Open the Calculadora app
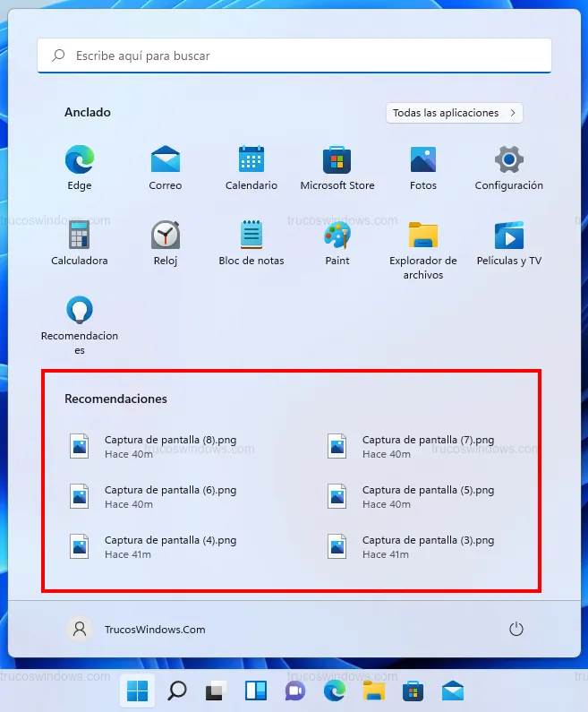This screenshot has width=588, height=712. point(80,236)
